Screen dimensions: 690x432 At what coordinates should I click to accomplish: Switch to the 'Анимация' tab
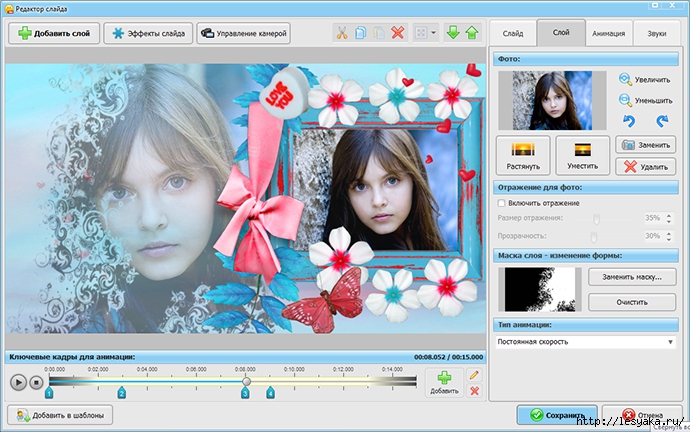609,33
